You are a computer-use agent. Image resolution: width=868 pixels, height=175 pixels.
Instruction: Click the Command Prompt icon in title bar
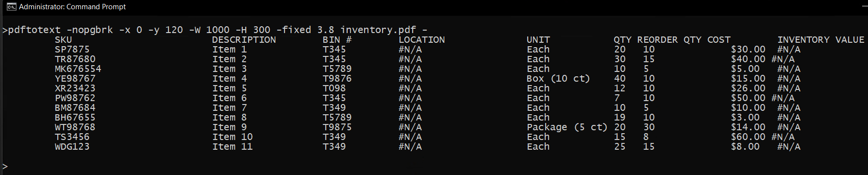(11, 7)
